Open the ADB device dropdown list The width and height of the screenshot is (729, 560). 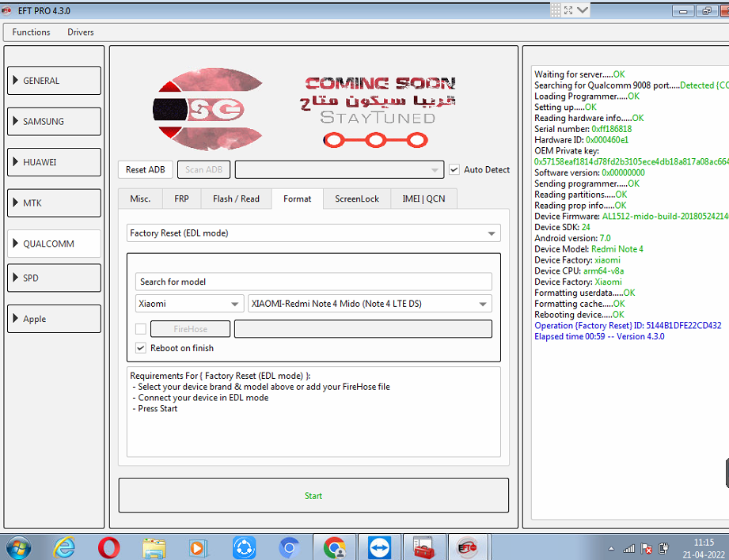pyautogui.click(x=340, y=169)
